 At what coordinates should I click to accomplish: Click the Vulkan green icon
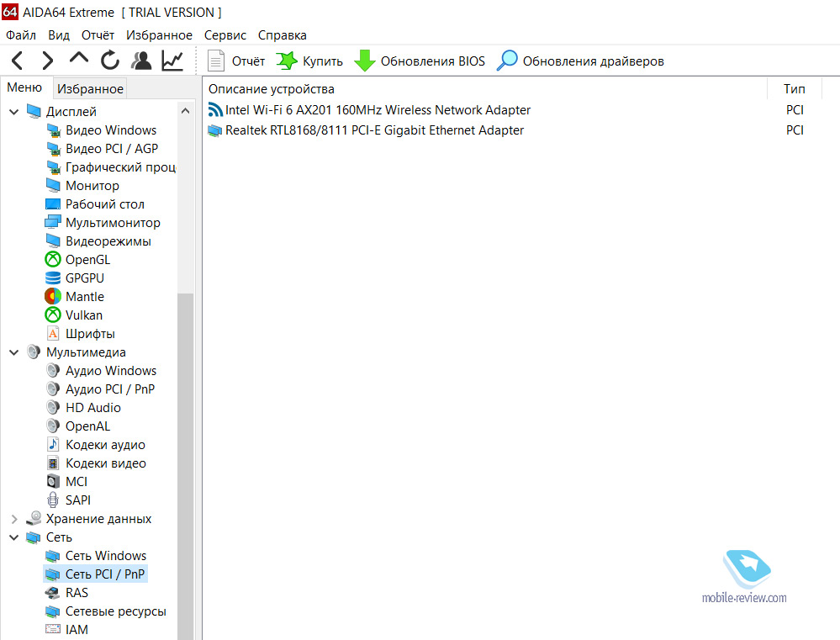[53, 315]
